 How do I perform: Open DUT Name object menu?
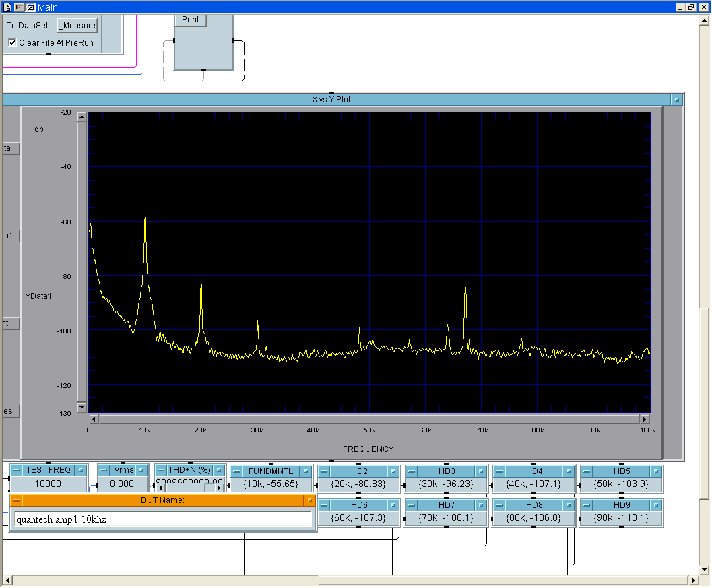pos(310,500)
